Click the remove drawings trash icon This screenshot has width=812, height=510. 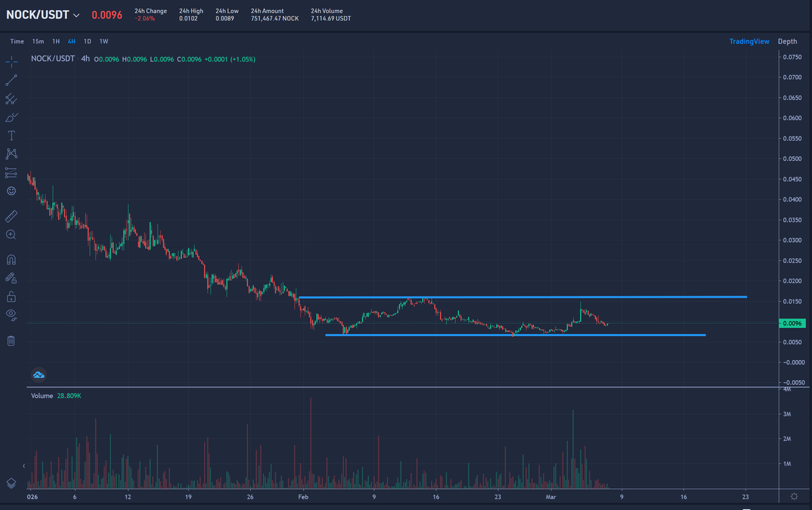(12, 340)
